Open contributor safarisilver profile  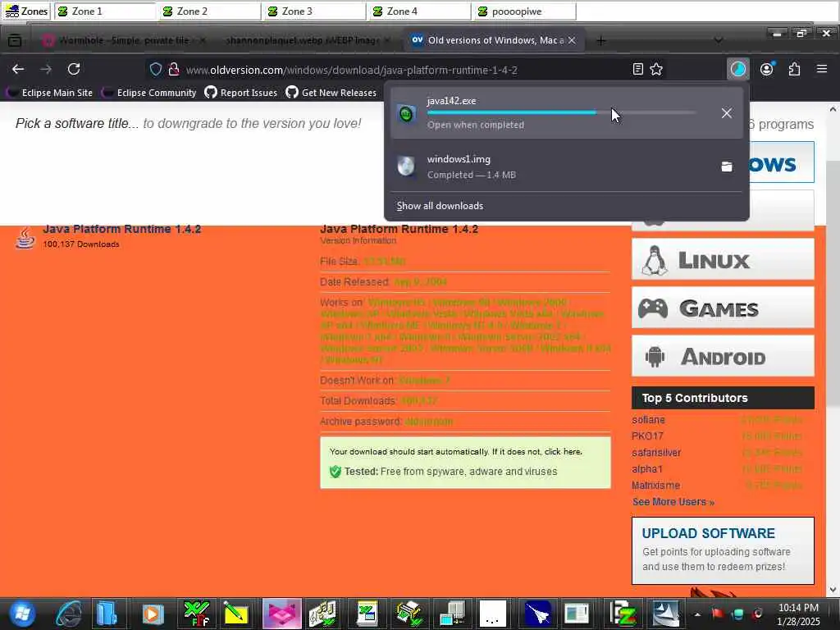[656, 453]
